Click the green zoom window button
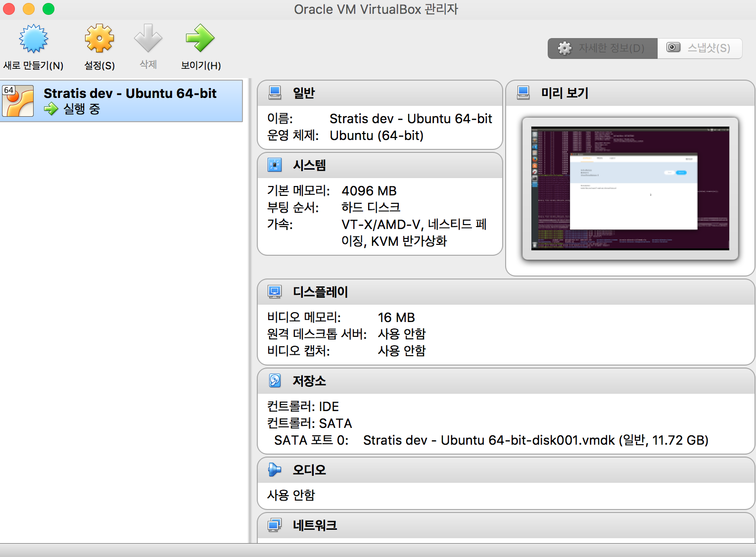This screenshot has width=756, height=557. pos(48,9)
